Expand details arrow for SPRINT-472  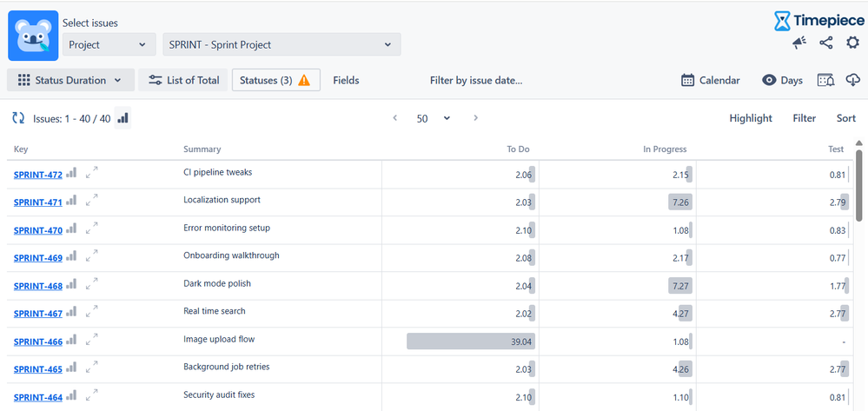click(x=92, y=172)
